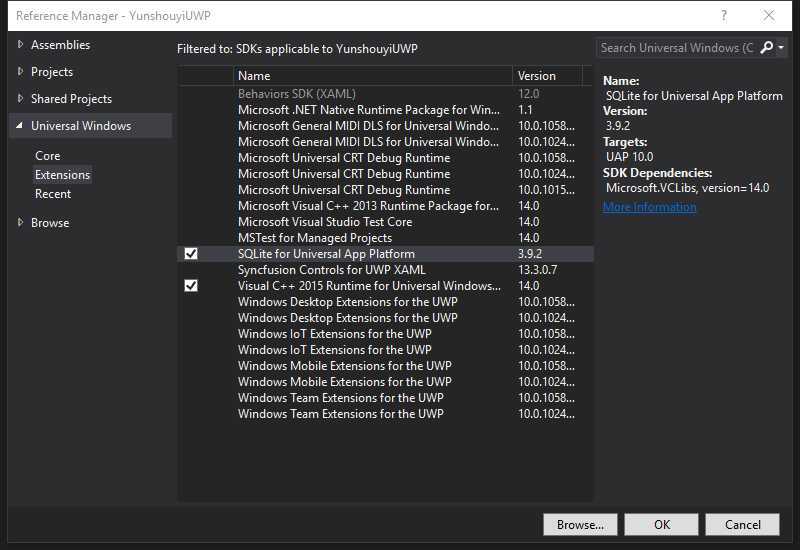Sort by the Name column header
The height and width of the screenshot is (550, 800).
tap(373, 76)
